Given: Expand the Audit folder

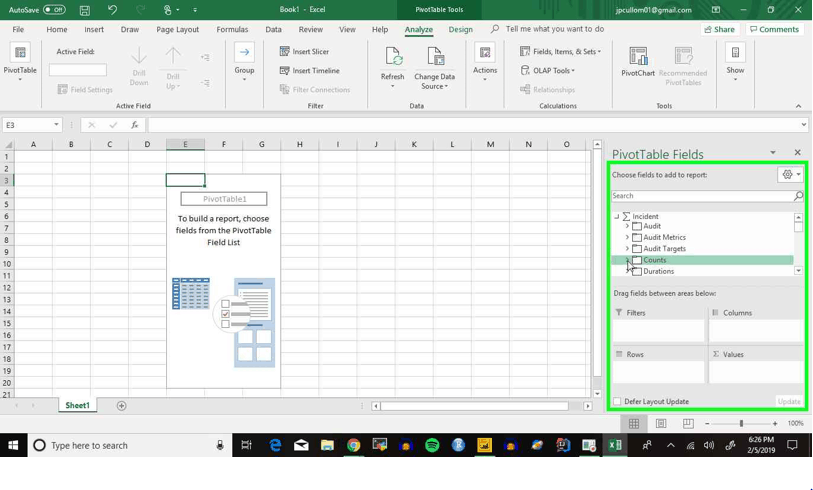Looking at the screenshot, I should [627, 226].
